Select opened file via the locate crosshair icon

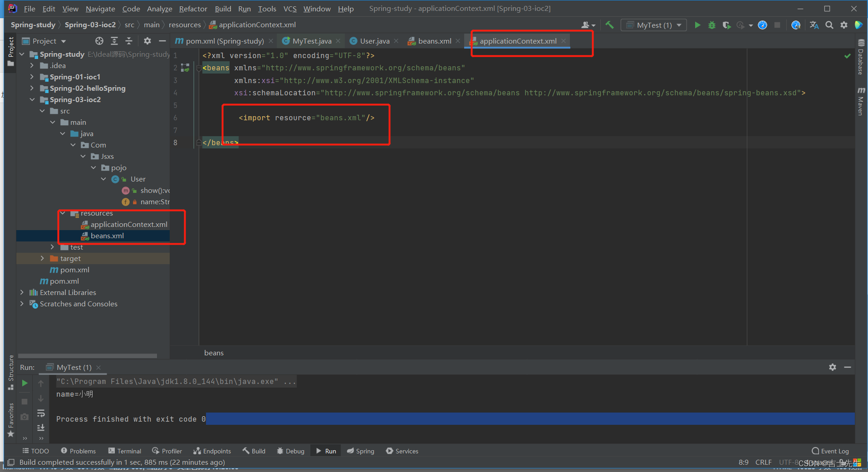(x=99, y=41)
